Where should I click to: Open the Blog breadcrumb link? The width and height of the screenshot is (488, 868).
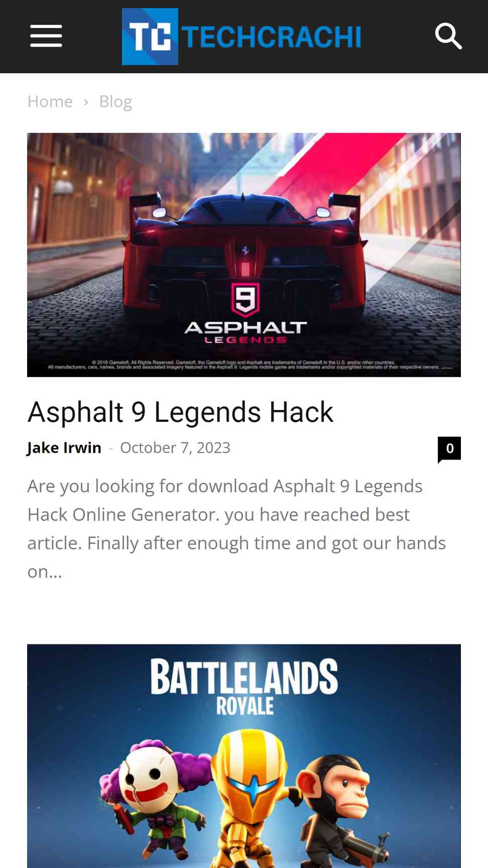tap(115, 101)
